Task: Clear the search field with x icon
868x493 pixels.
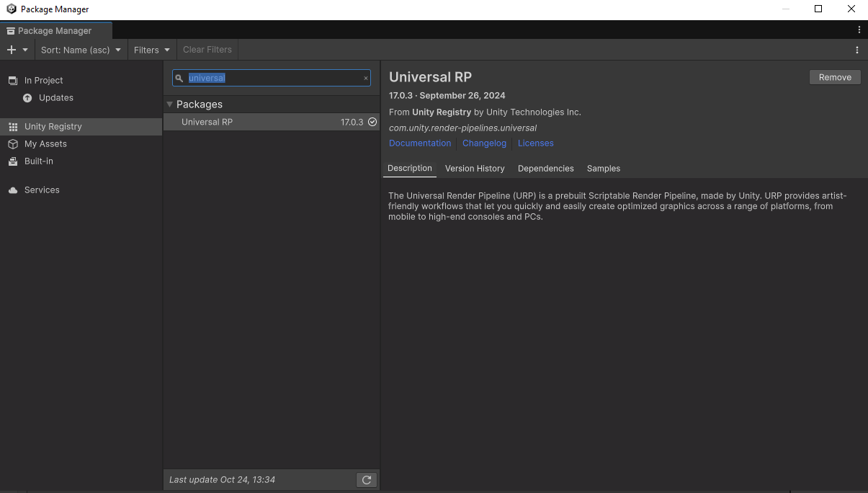Action: click(x=365, y=78)
